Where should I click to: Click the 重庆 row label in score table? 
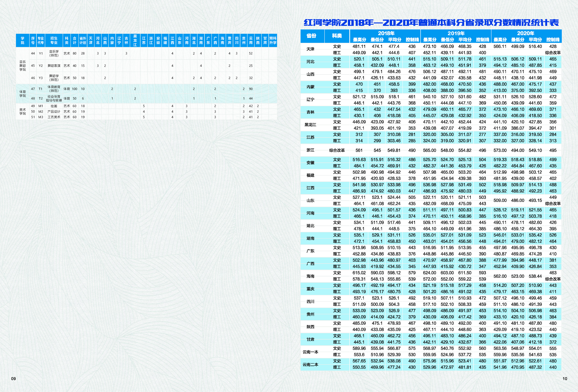pyautogui.click(x=310, y=289)
